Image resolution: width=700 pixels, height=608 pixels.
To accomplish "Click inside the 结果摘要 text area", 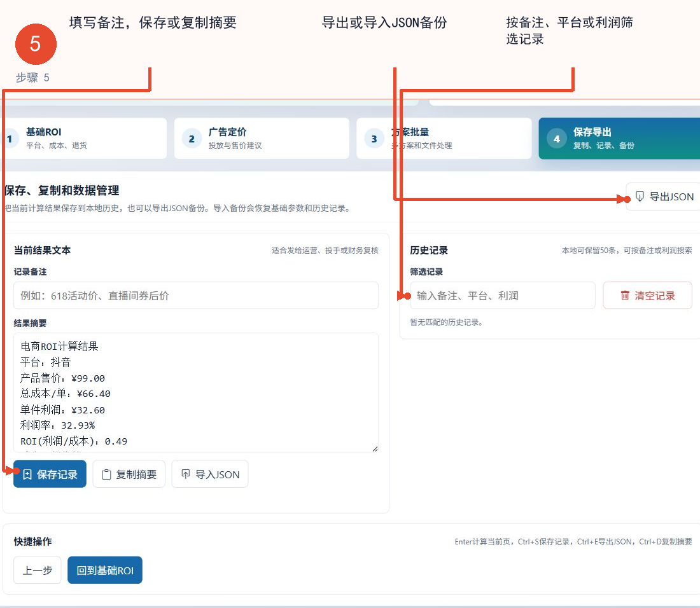I will tap(196, 392).
